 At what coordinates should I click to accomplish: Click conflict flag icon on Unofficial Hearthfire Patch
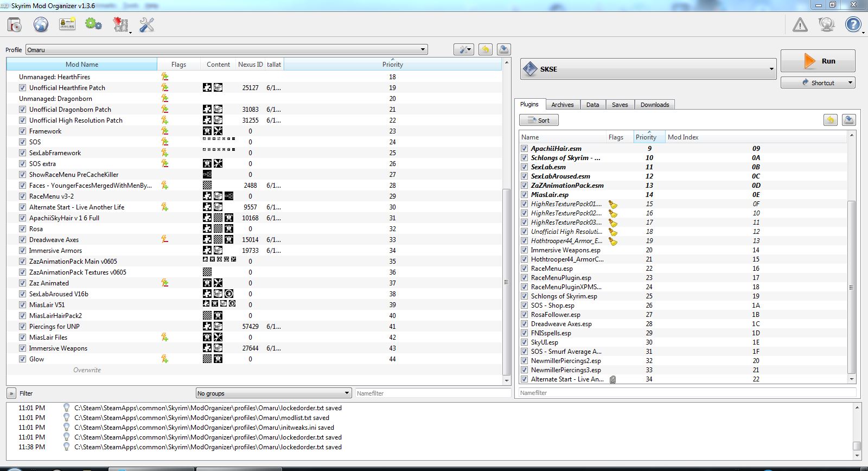point(164,87)
